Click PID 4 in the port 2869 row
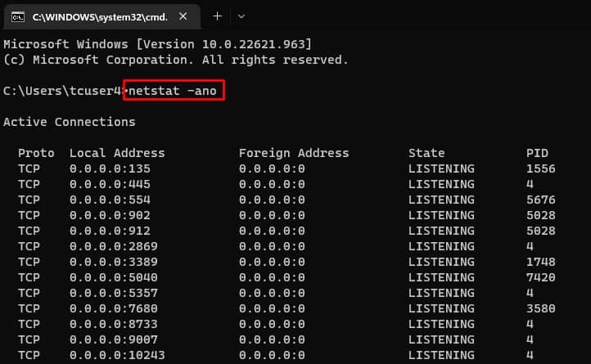This screenshot has height=364, width=591. coord(530,246)
